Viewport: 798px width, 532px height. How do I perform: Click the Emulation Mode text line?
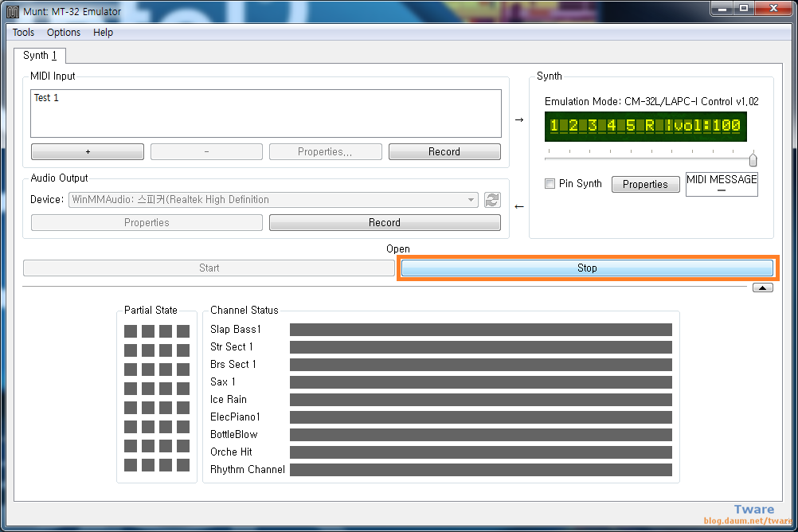pyautogui.click(x=651, y=101)
